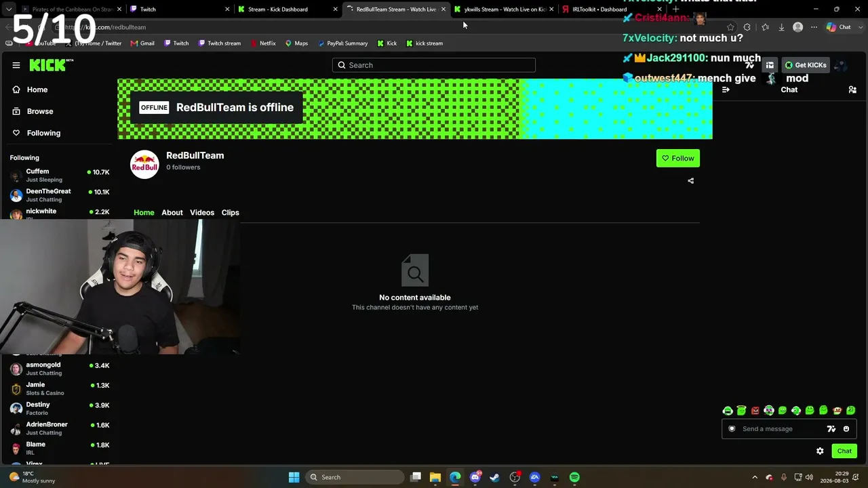Image resolution: width=868 pixels, height=488 pixels.
Task: Send message with the green Chat button
Action: [844, 451]
